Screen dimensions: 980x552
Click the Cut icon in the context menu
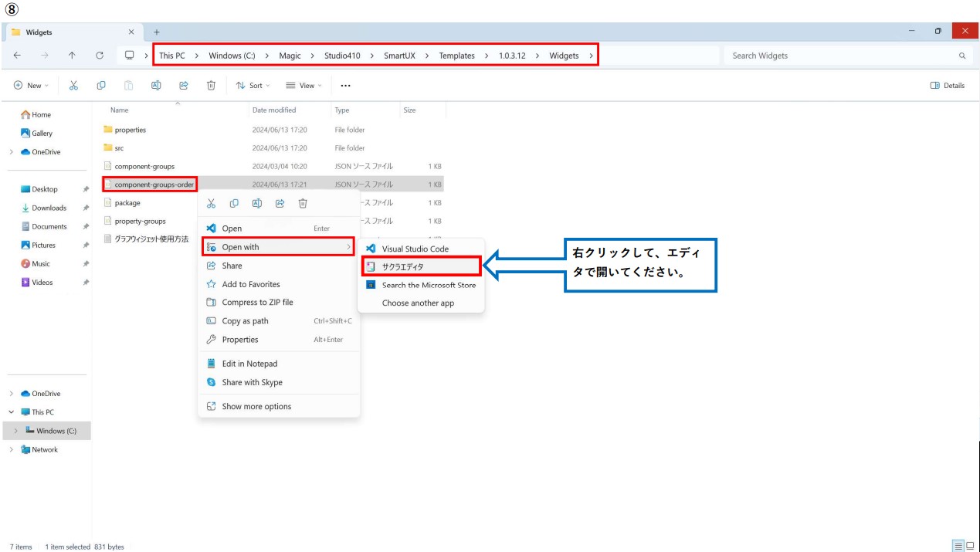tap(211, 203)
